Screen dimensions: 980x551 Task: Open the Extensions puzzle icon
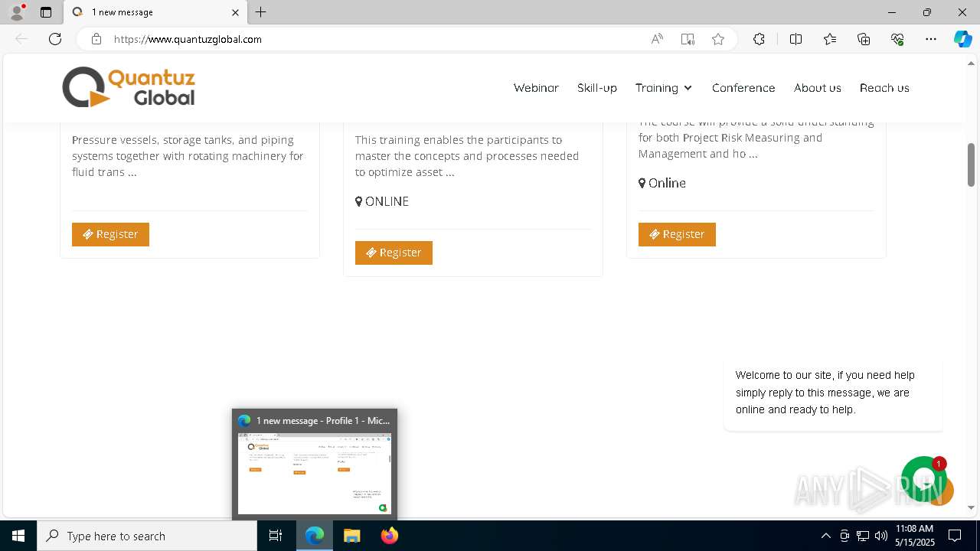(x=759, y=39)
